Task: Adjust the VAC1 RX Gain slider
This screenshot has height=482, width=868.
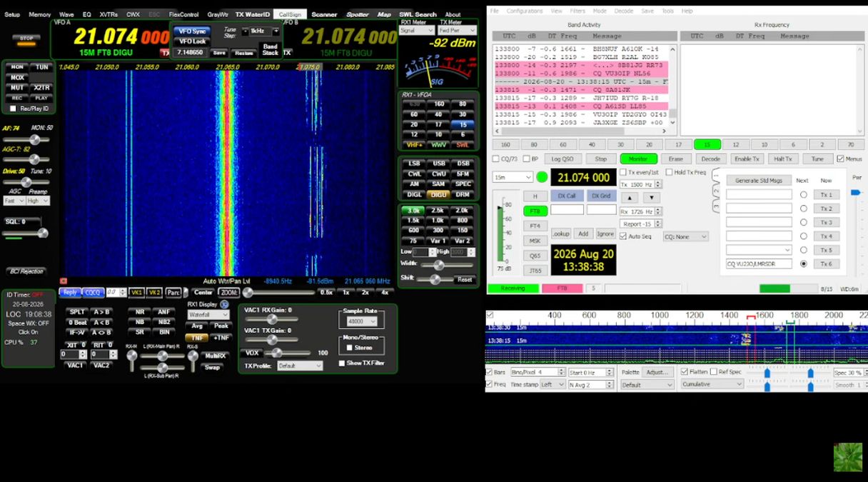Action: click(x=273, y=319)
